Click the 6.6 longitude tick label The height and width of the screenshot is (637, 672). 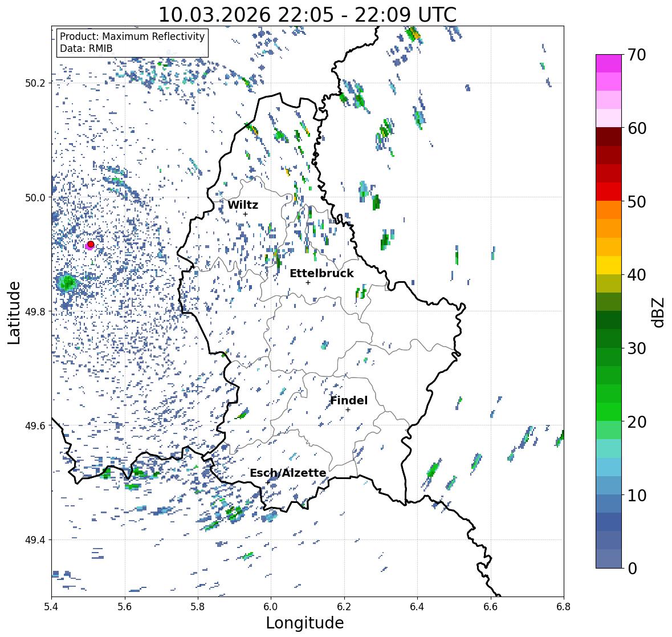[x=491, y=607]
